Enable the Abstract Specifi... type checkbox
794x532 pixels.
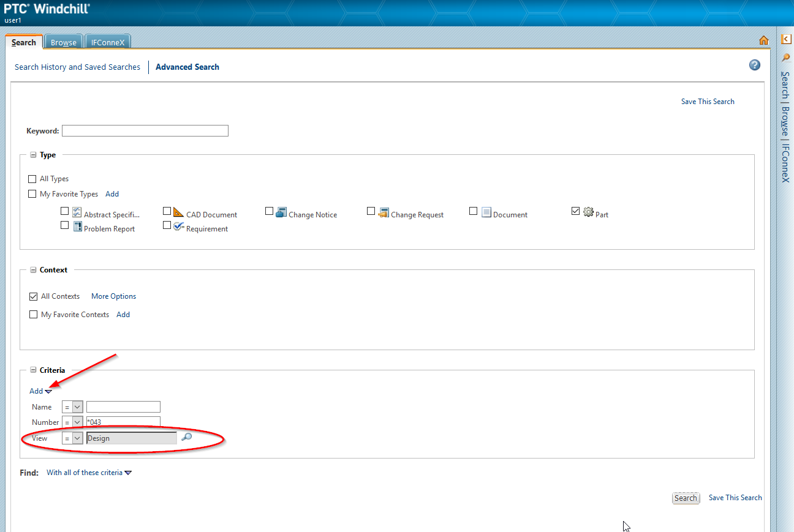[65, 211]
